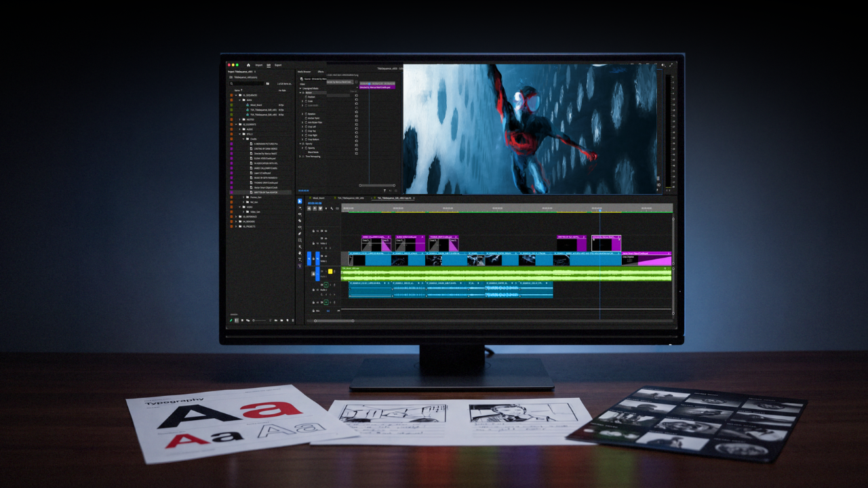This screenshot has height=488, width=868.
Task: Toggle the V3 track eye visibility
Action: click(326, 231)
